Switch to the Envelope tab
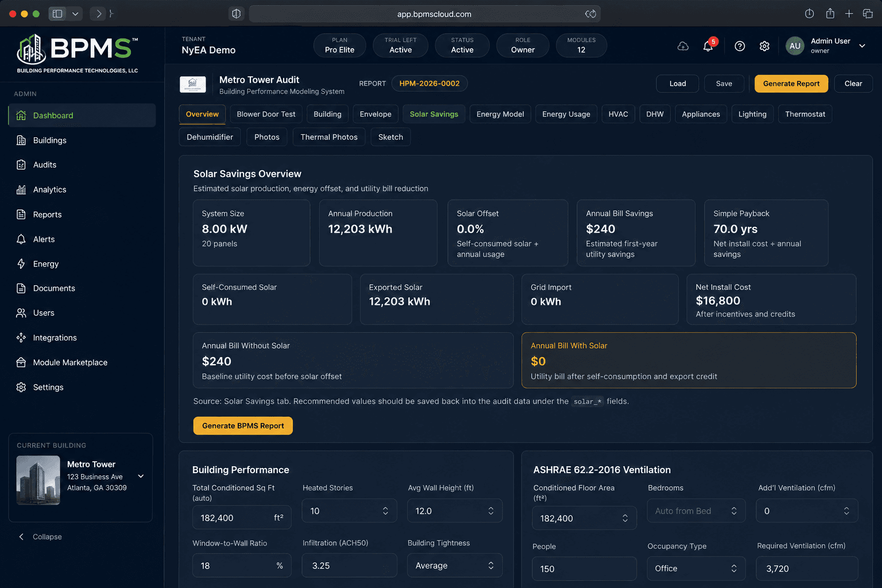 click(376, 114)
